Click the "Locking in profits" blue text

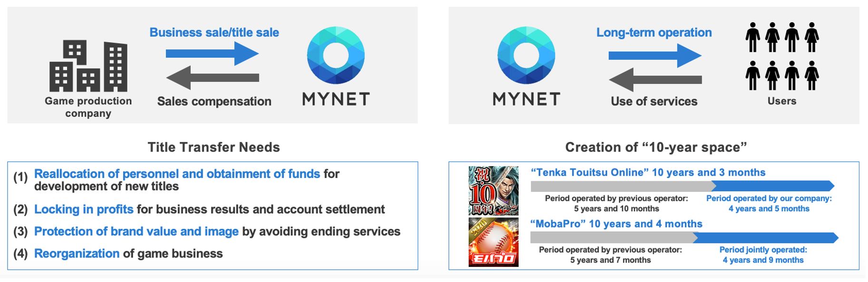pos(84,209)
